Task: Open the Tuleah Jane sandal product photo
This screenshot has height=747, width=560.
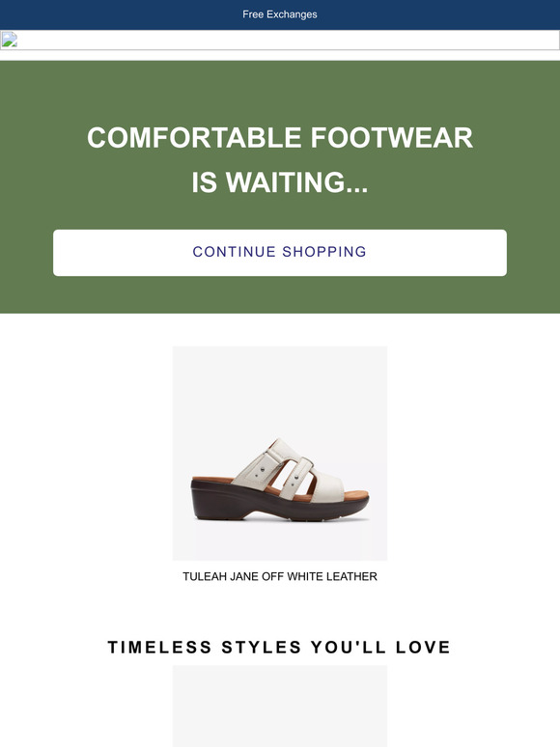Action: pyautogui.click(x=280, y=453)
